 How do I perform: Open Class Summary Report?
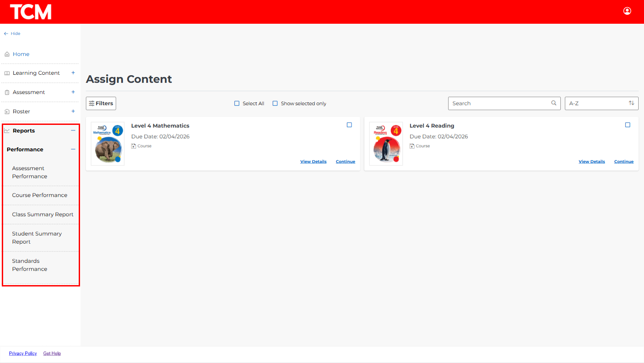[42, 214]
